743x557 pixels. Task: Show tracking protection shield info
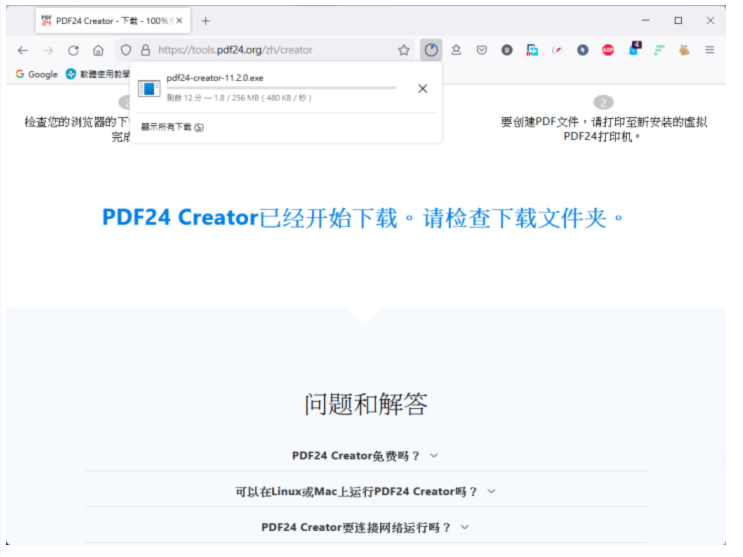[126, 50]
